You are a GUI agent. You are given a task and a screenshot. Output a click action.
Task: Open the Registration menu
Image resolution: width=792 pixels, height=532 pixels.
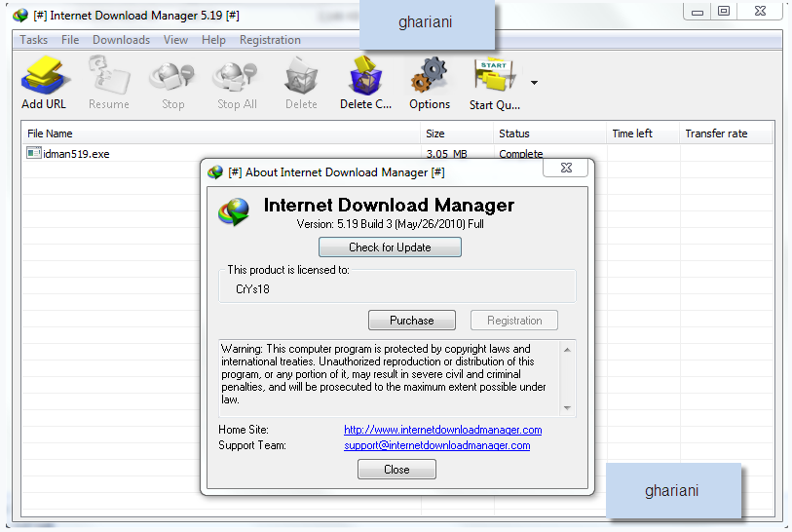270,40
